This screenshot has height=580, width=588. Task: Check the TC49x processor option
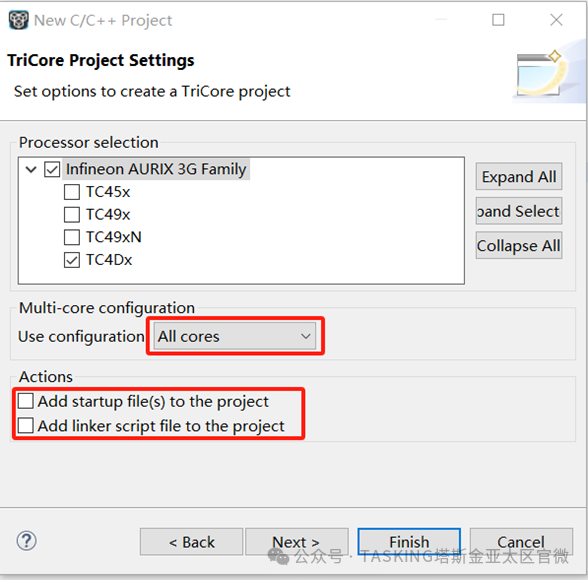click(72, 215)
